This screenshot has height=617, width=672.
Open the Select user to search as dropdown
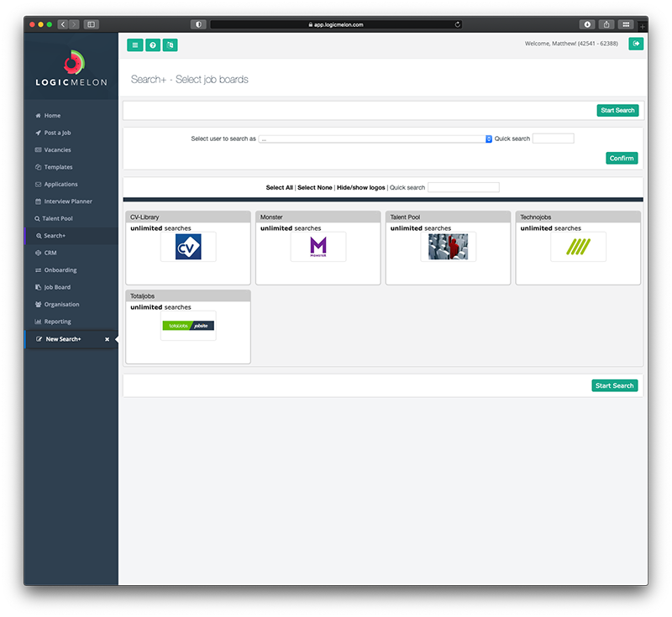375,139
